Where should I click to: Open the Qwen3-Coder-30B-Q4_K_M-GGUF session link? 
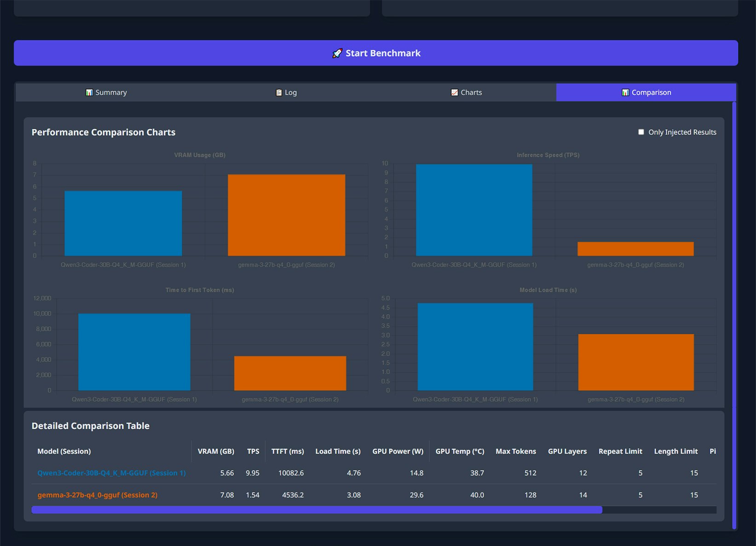[111, 472]
